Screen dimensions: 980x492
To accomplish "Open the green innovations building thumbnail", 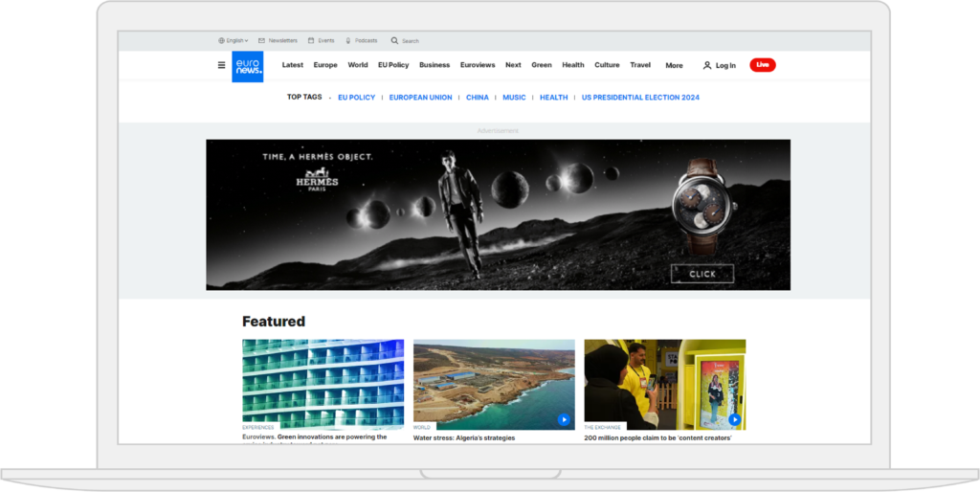I will pyautogui.click(x=323, y=383).
